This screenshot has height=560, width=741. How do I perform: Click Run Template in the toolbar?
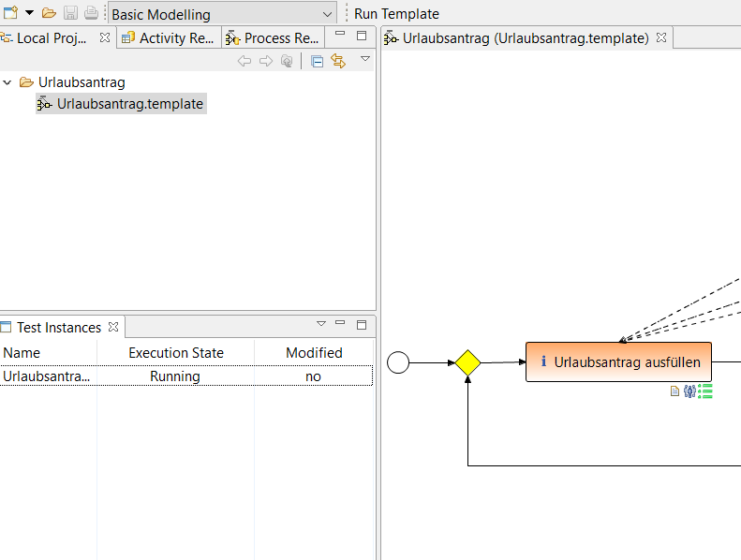tap(396, 14)
